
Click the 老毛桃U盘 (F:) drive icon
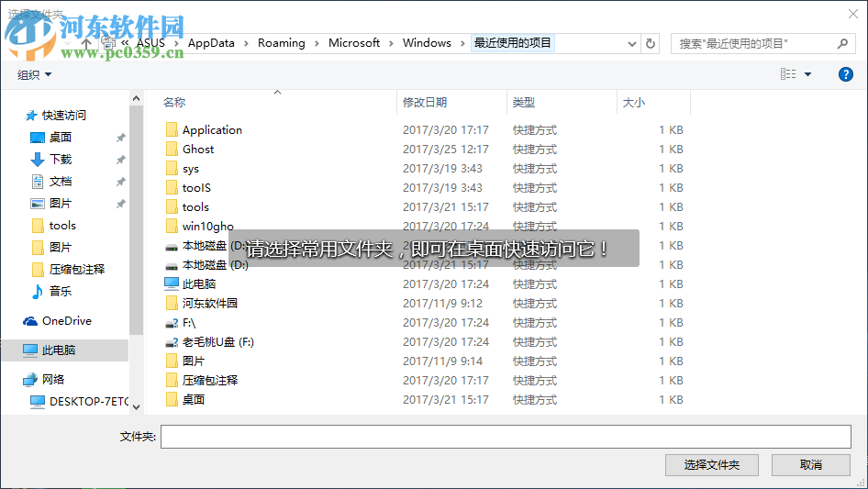point(172,342)
